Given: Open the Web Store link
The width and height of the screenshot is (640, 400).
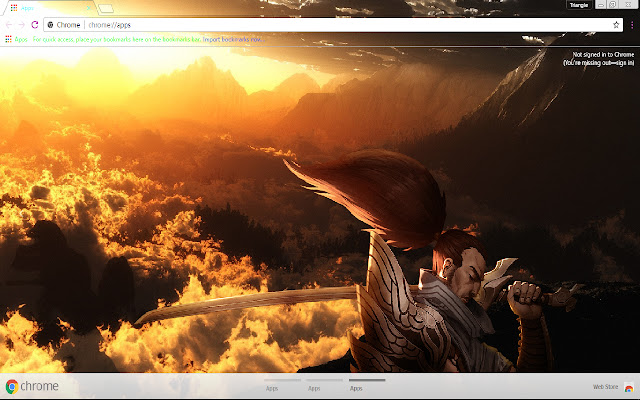Looking at the screenshot, I should pos(605,387).
